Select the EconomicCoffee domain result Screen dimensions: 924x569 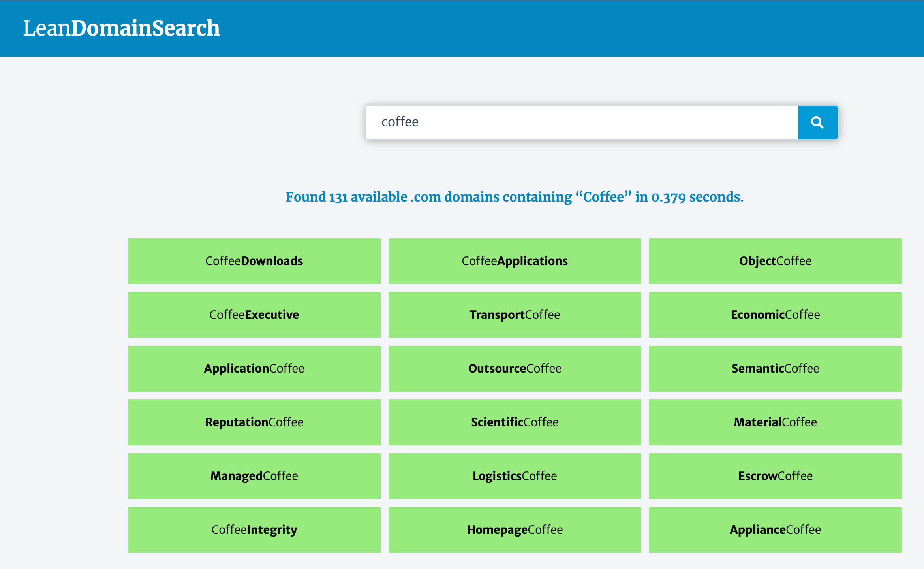tap(776, 315)
